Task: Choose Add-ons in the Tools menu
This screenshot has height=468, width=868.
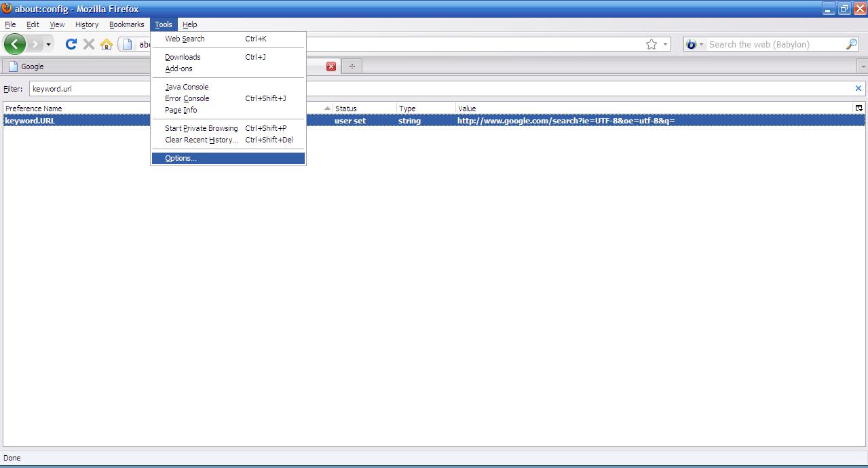Action: pyautogui.click(x=178, y=69)
